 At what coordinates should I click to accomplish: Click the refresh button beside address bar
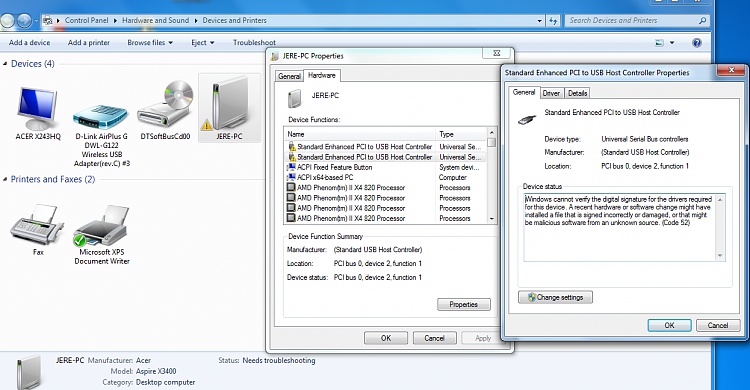click(553, 21)
